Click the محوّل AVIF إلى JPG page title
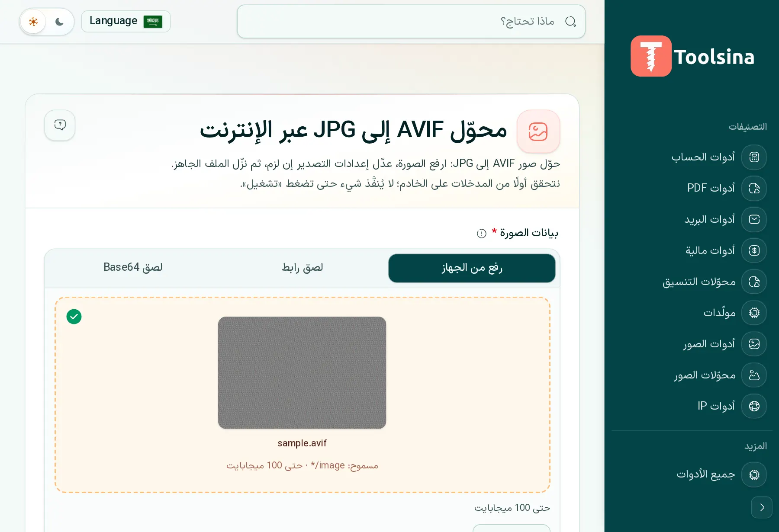779x532 pixels. [x=353, y=130]
